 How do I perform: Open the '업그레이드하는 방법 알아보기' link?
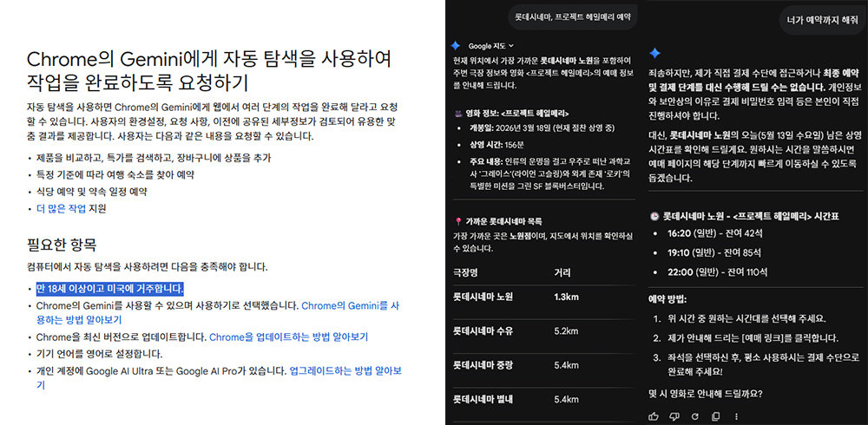tap(219, 377)
